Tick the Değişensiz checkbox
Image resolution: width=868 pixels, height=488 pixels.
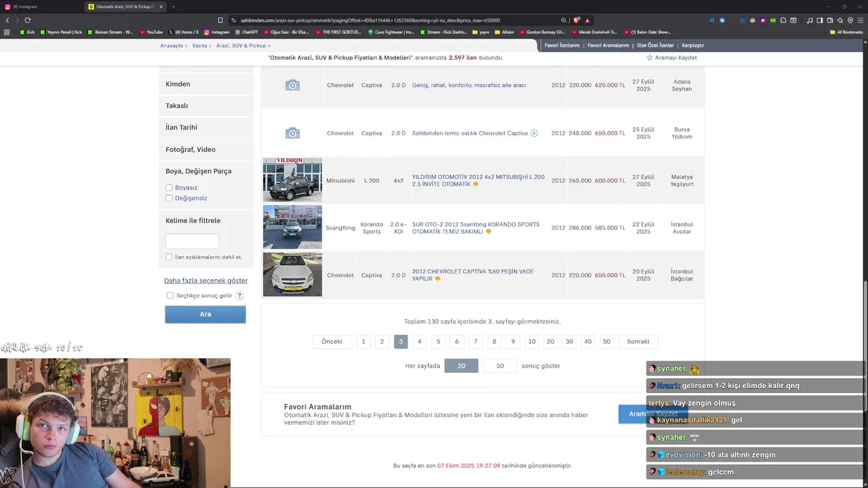169,198
